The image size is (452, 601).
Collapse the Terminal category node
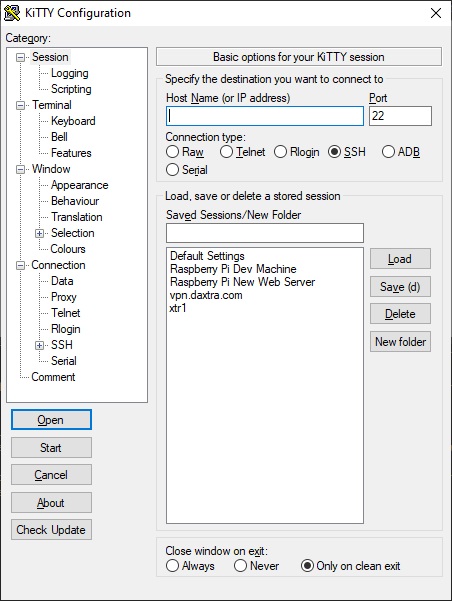tap(20, 105)
